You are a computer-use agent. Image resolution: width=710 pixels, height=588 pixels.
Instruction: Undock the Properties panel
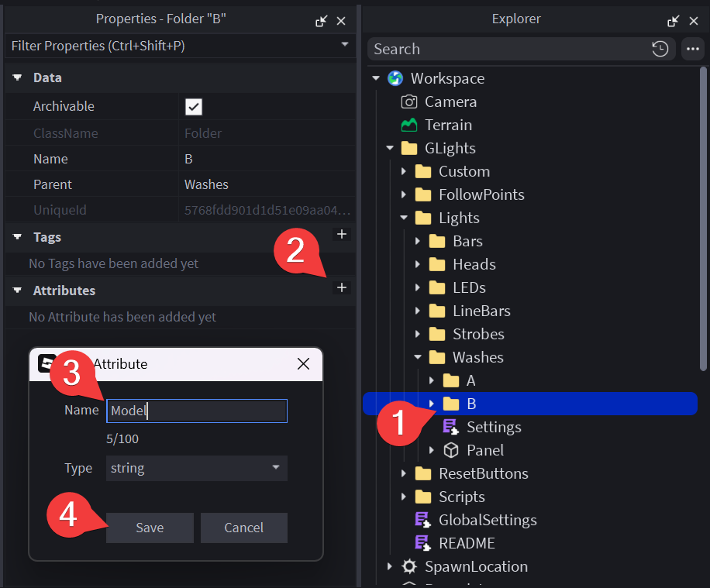(x=321, y=21)
